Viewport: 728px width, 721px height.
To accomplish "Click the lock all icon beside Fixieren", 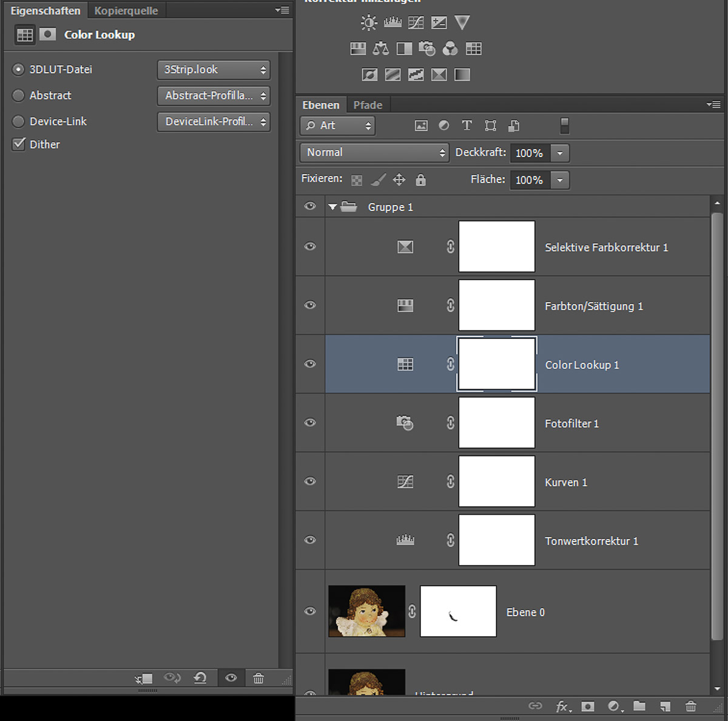I will [x=420, y=180].
